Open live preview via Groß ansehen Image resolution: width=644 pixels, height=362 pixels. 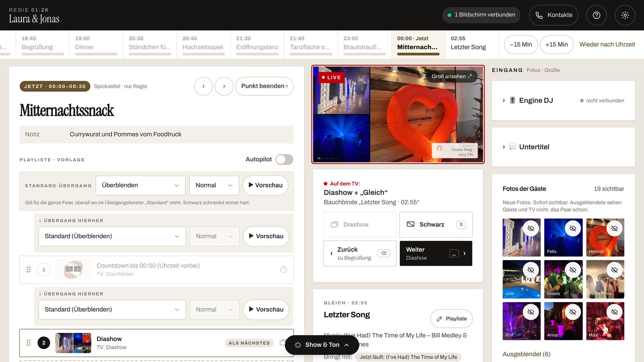452,76
